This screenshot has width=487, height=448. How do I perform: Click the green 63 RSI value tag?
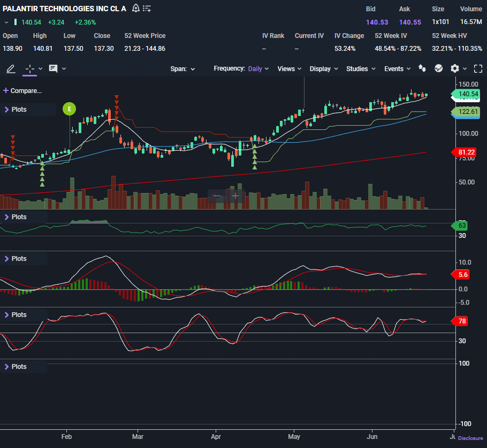pos(460,226)
